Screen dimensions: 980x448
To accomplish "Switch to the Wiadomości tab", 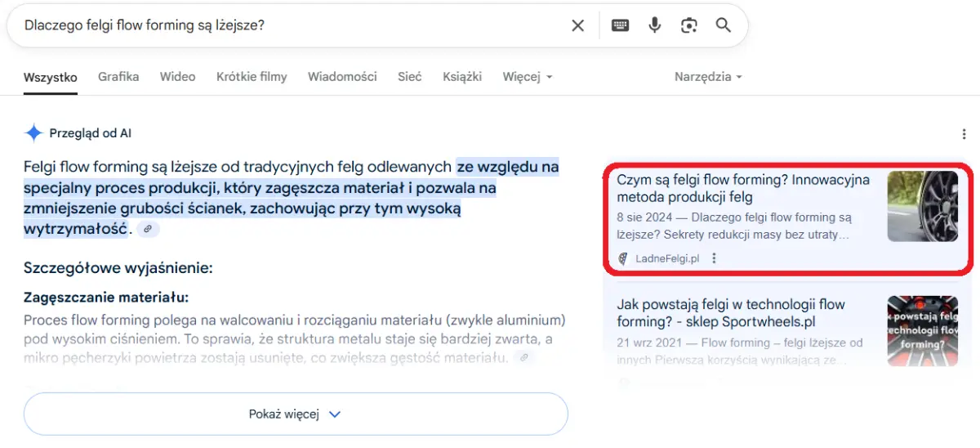I will (342, 77).
